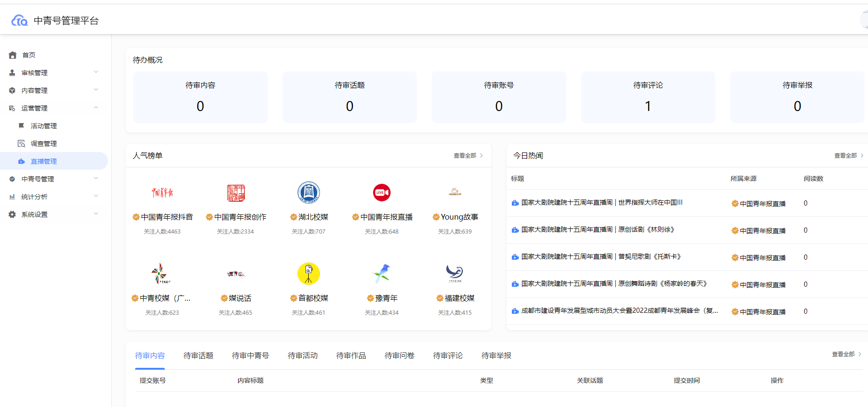Click verified badge beside 湖北校媒
Image resolution: width=868 pixels, height=407 pixels.
[x=293, y=217]
